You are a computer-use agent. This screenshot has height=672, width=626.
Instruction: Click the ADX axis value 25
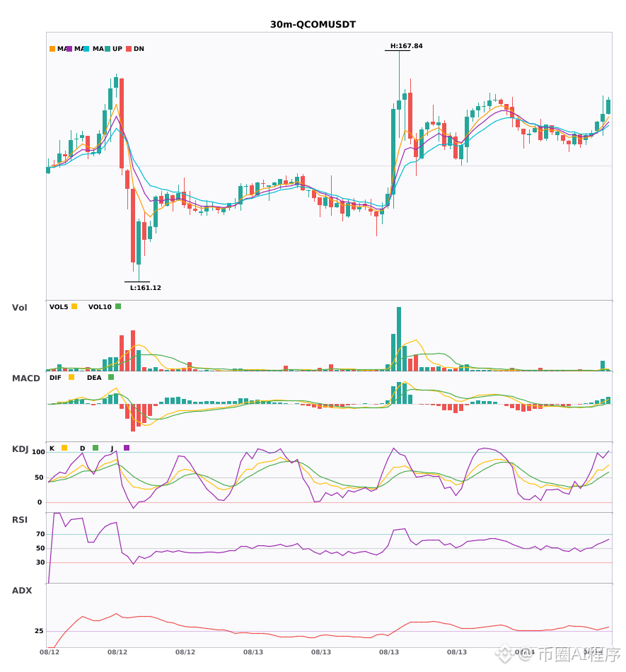39,631
